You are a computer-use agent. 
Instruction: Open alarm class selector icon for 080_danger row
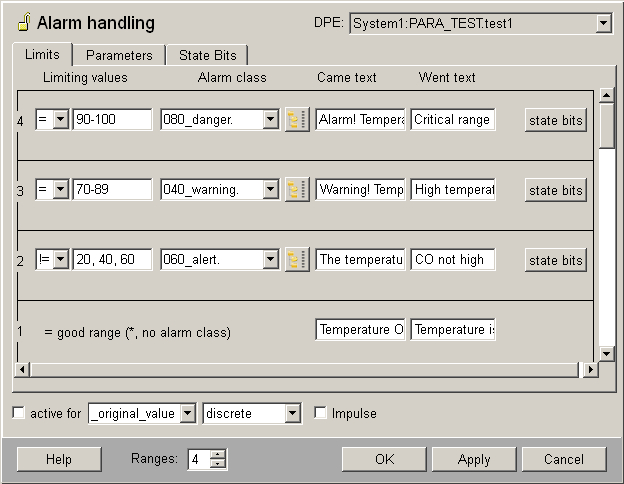297,119
